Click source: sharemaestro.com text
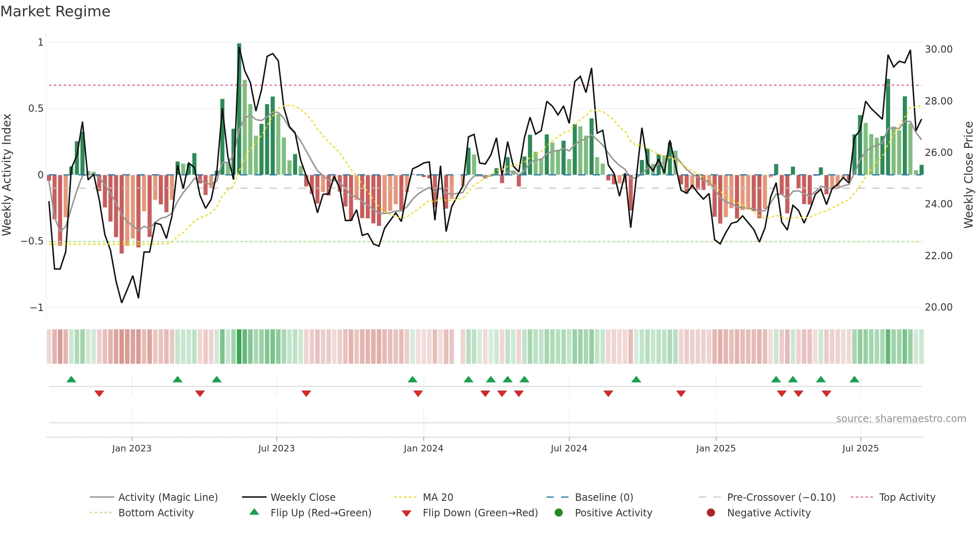Viewport: 980px width, 551px height. pyautogui.click(x=901, y=418)
